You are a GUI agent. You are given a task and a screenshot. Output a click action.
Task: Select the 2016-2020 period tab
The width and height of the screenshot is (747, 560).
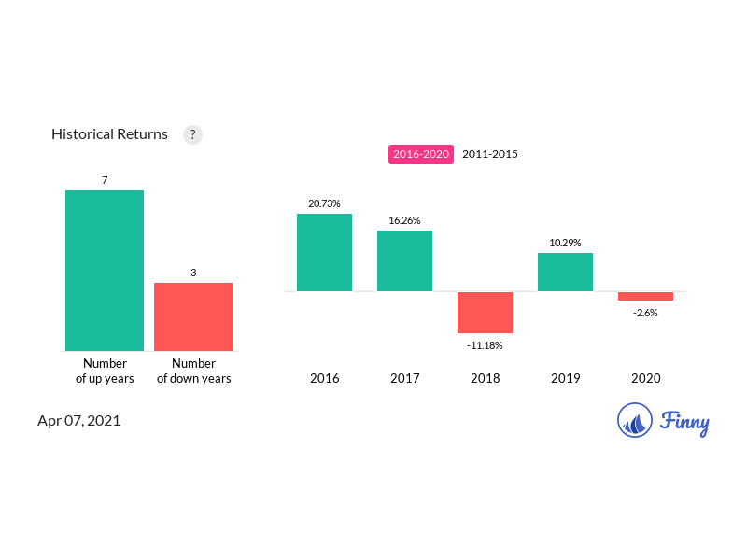(421, 154)
